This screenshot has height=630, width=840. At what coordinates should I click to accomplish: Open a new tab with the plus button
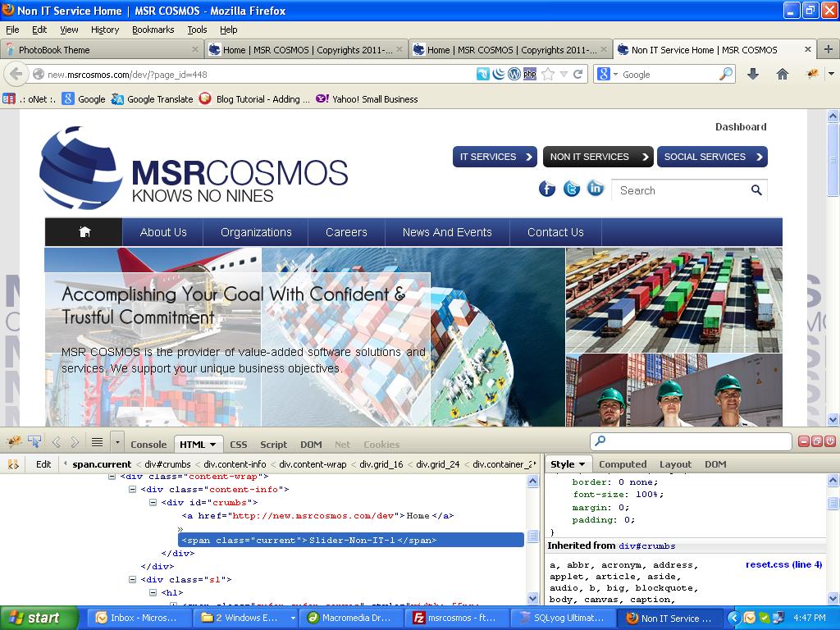pyautogui.click(x=828, y=49)
